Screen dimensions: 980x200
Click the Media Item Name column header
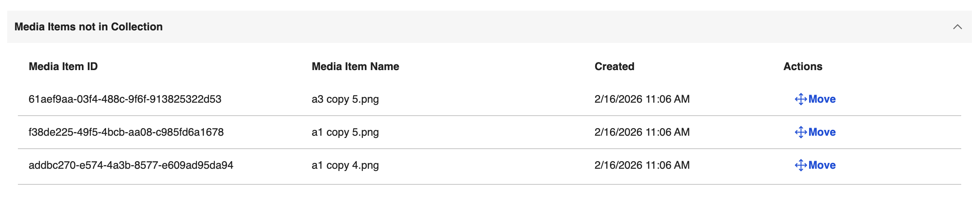coord(355,67)
